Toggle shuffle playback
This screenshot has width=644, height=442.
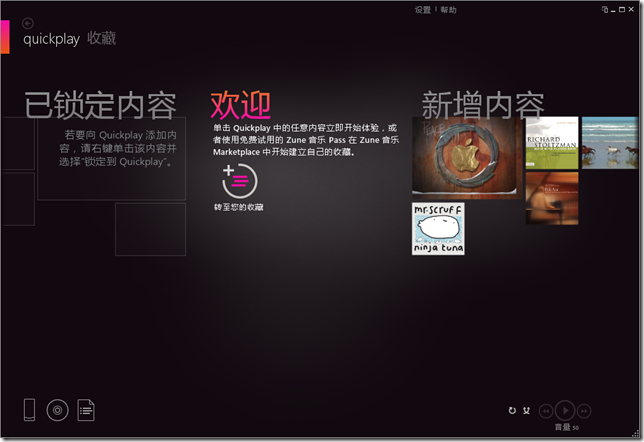click(x=527, y=410)
